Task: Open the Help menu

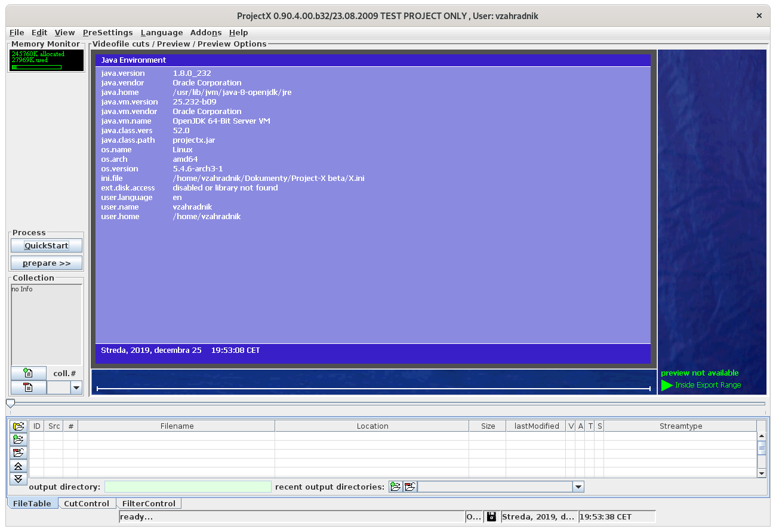Action: [238, 32]
